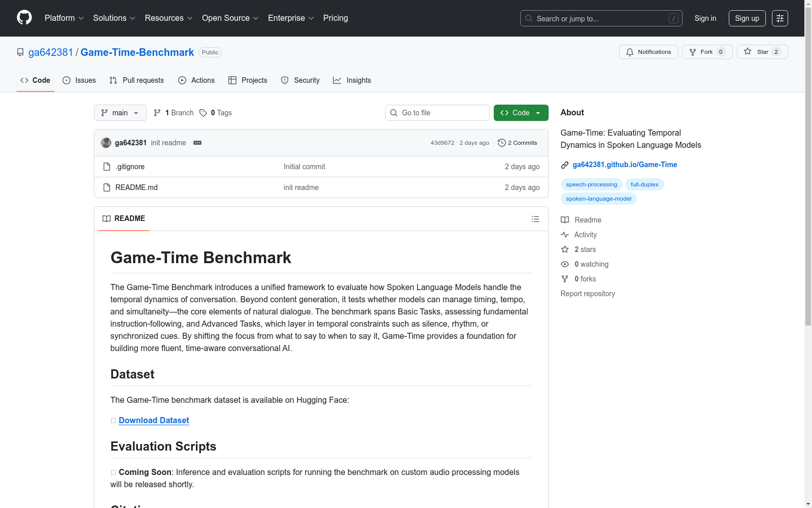Screen dimensions: 812x508
Task: Expand the Solutions menu
Action: (114, 18)
